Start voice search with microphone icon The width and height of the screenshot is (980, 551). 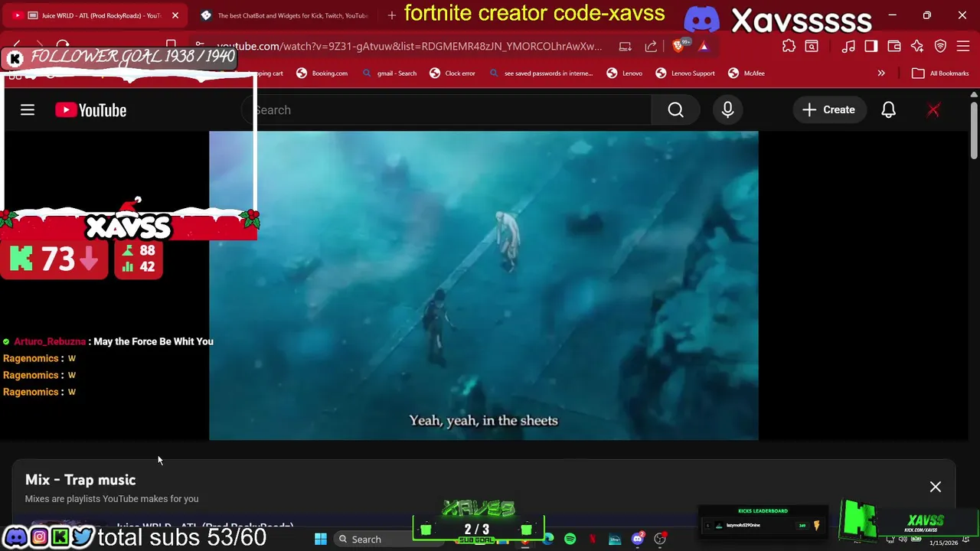[727, 110]
